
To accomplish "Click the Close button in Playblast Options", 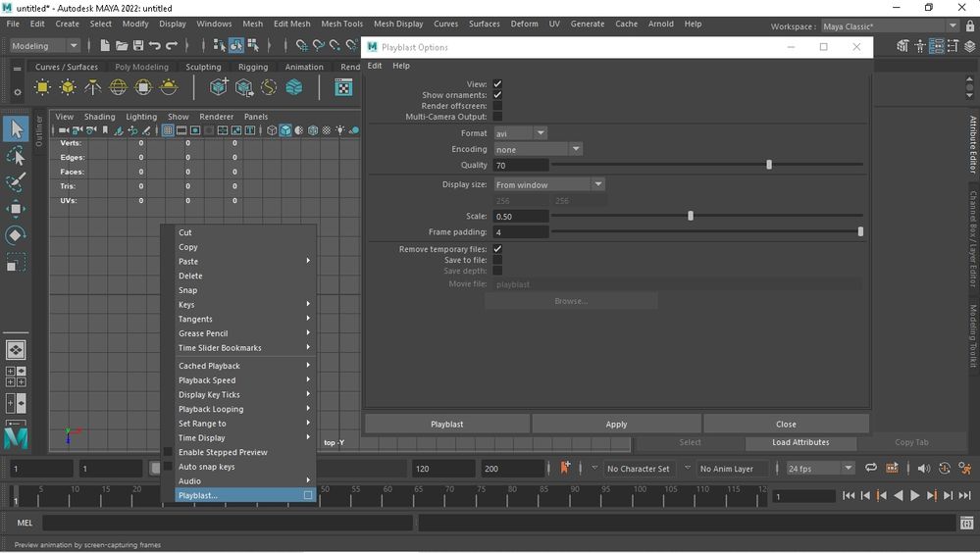I will 786,424.
